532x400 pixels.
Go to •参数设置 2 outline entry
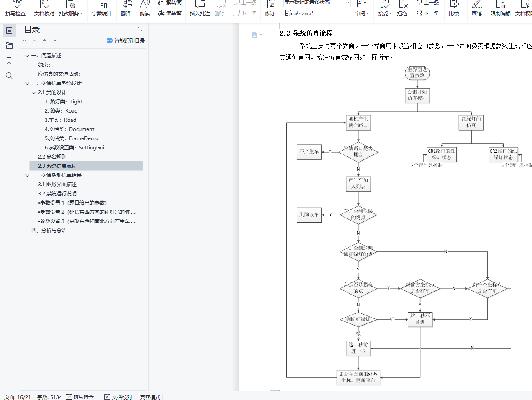pos(87,212)
